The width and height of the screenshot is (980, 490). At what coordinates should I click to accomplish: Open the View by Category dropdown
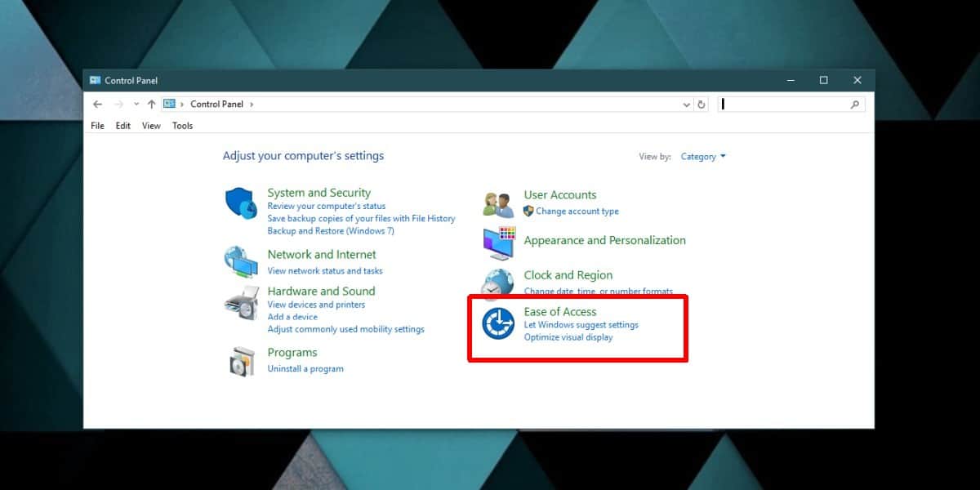coord(703,157)
